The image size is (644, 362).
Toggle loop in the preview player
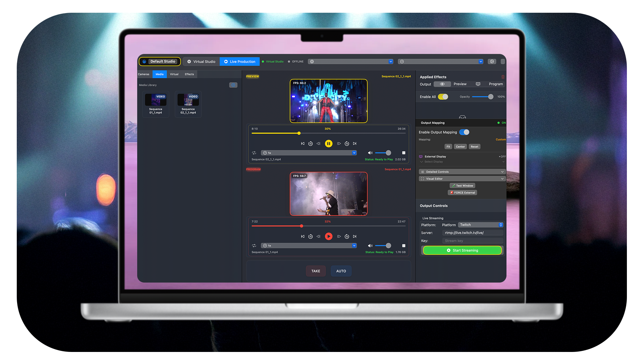tap(254, 153)
